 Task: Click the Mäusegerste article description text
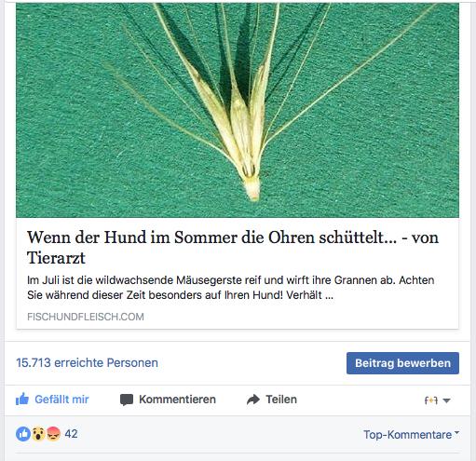pyautogui.click(x=230, y=288)
